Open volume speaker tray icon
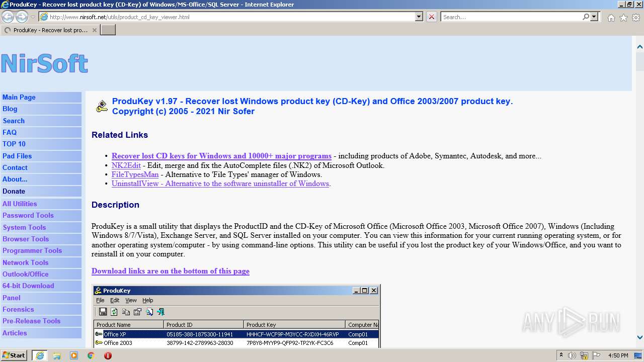644x362 pixels. click(572, 355)
